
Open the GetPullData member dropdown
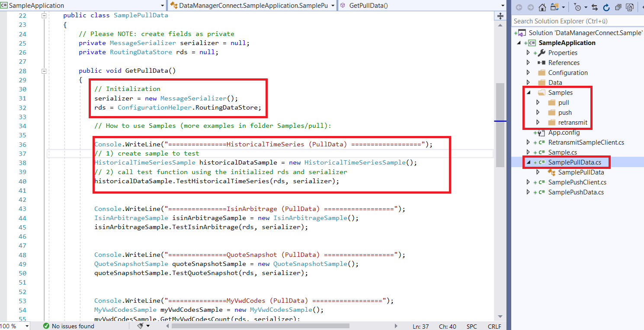[x=503, y=6]
